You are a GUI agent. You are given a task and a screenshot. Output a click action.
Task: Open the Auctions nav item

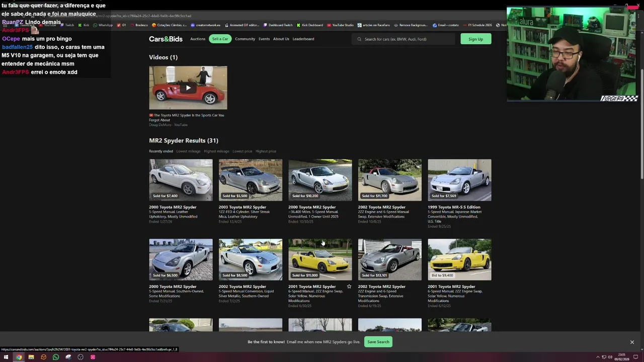[198, 39]
